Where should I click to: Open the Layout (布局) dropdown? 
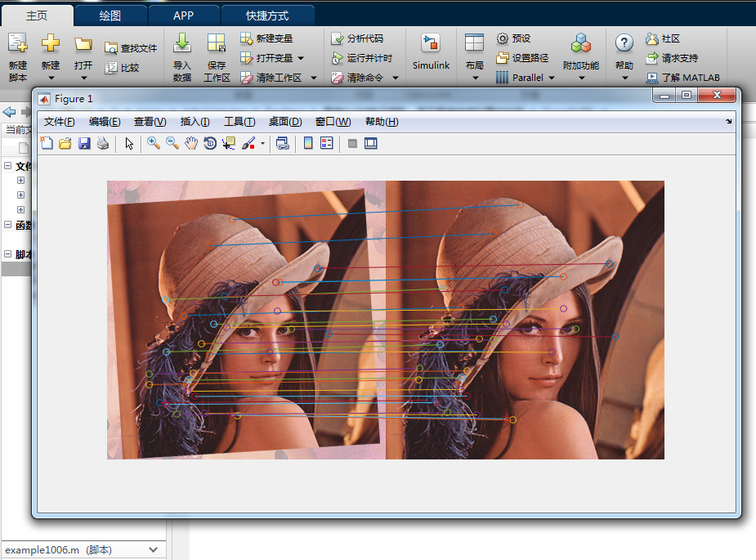pyautogui.click(x=475, y=78)
